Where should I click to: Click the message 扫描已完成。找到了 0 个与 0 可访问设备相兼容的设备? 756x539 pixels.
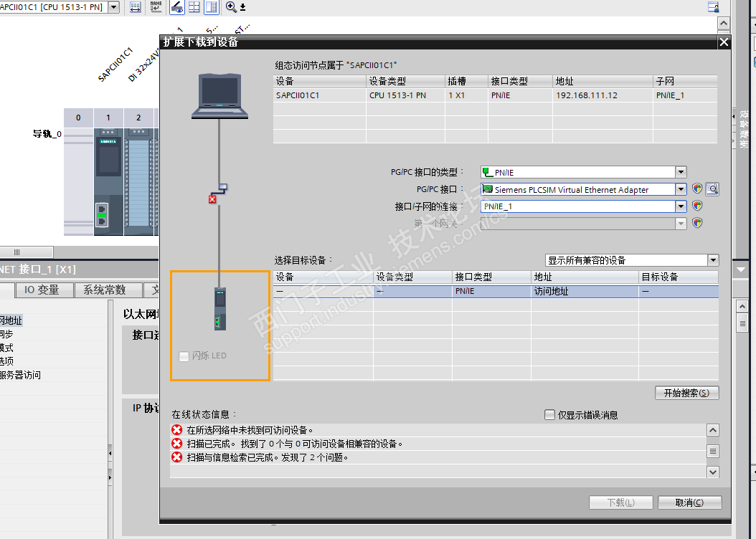coord(295,444)
